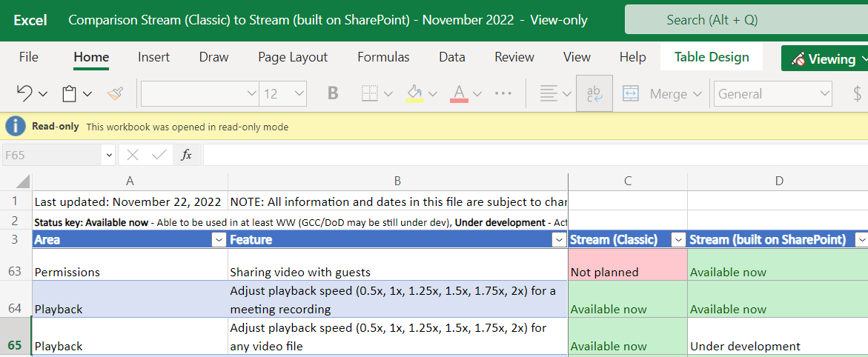Click the Excel app name
This screenshot has height=357, width=868.
tap(30, 20)
